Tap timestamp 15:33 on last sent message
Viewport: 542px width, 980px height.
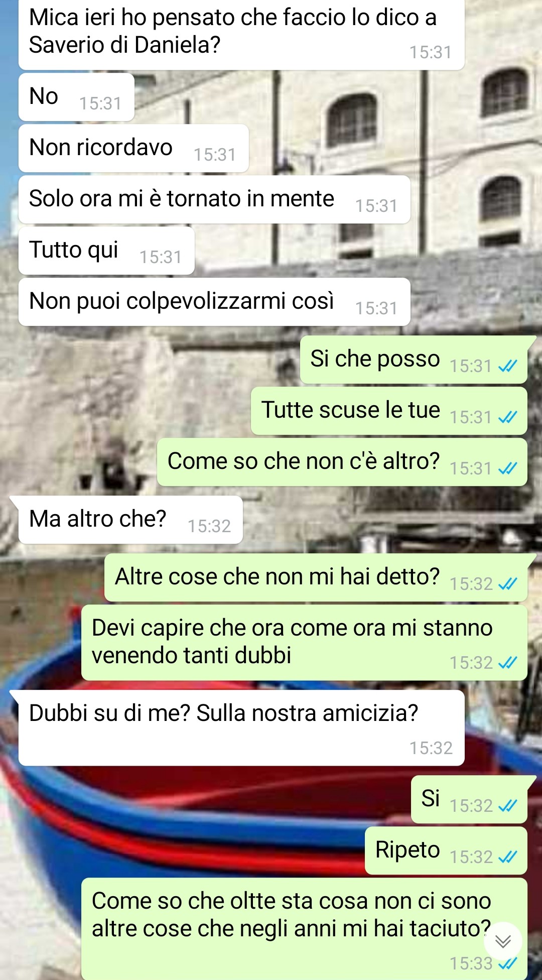[x=471, y=963]
